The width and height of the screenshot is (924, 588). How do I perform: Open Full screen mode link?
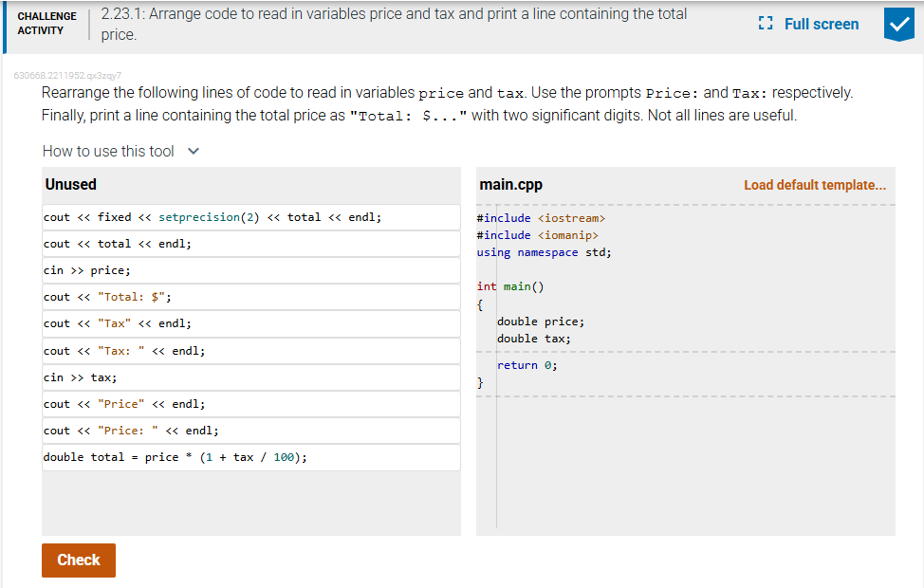(x=822, y=24)
